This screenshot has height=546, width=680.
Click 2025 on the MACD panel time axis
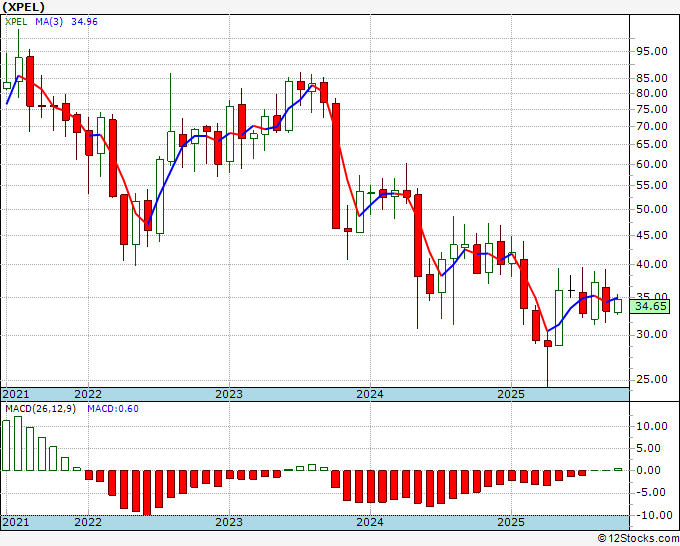(x=511, y=522)
